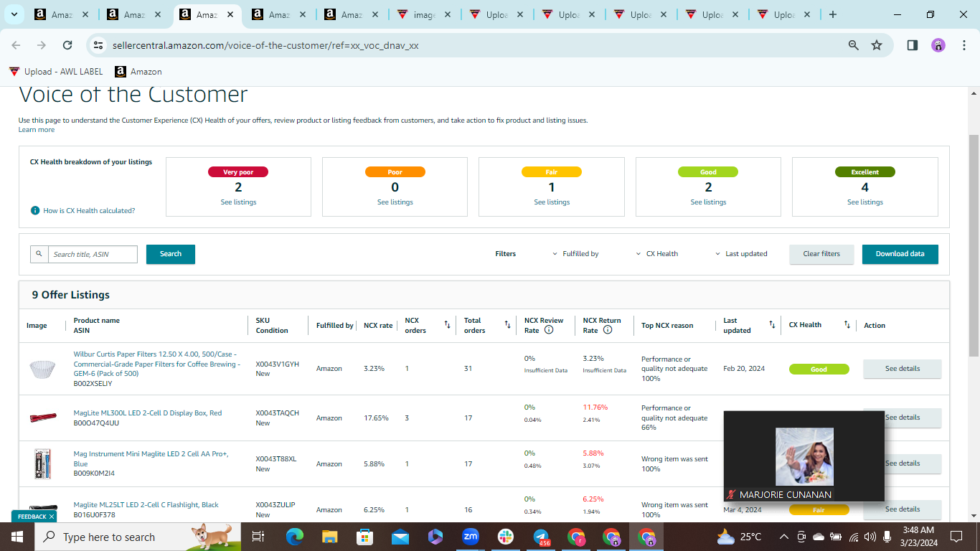
Task: Click red MagLite ML300L thumbnail
Action: pyautogui.click(x=42, y=418)
